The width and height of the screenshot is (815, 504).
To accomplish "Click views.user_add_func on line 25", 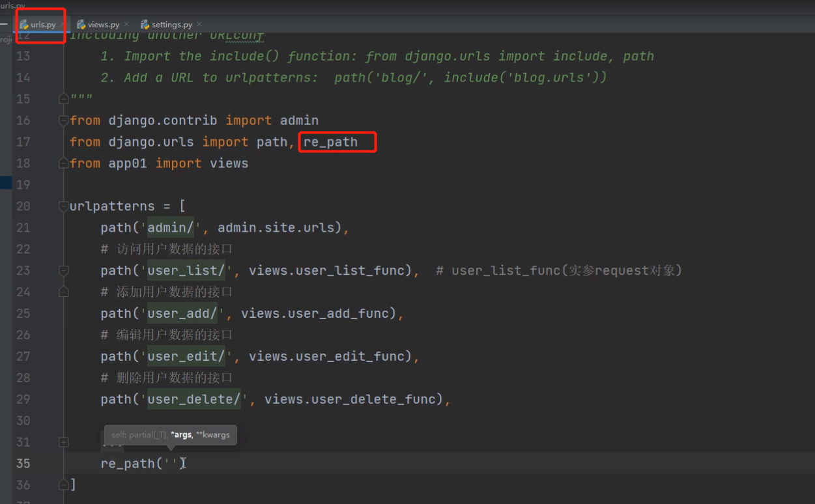I will pos(315,314).
